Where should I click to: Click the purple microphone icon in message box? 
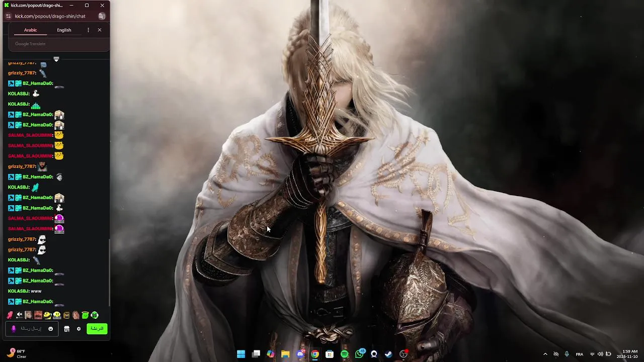point(14,329)
